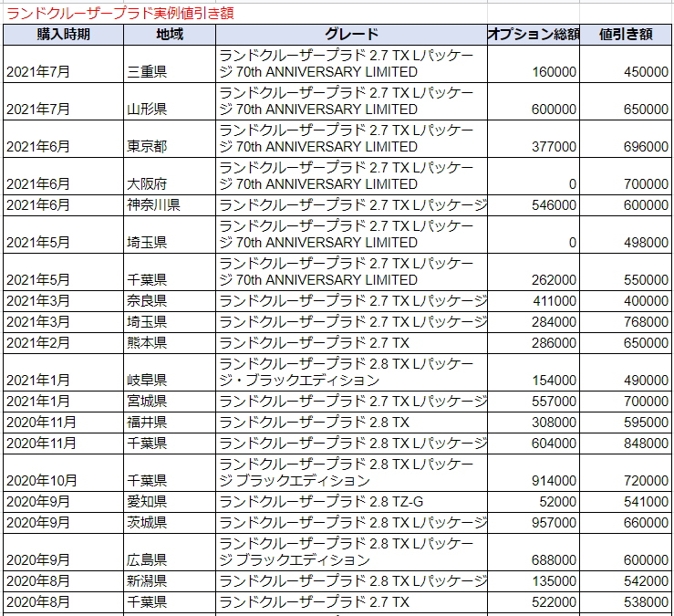This screenshot has height=616, width=674.
Task: Select the 大阪府 region cell
Action: [x=170, y=176]
